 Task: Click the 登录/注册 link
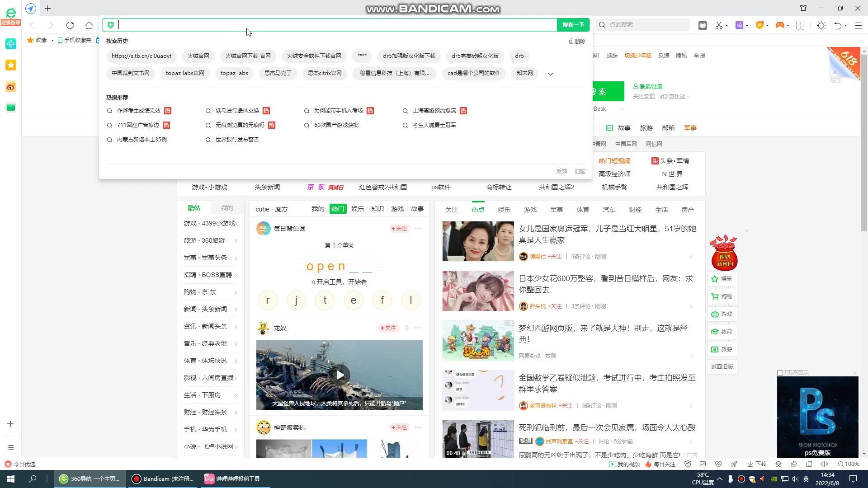(x=648, y=86)
